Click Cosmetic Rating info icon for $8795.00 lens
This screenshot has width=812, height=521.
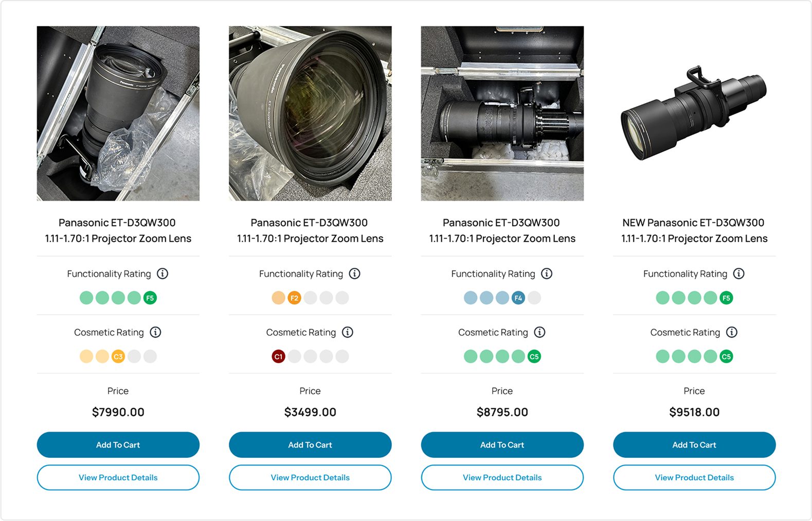pyautogui.click(x=539, y=332)
